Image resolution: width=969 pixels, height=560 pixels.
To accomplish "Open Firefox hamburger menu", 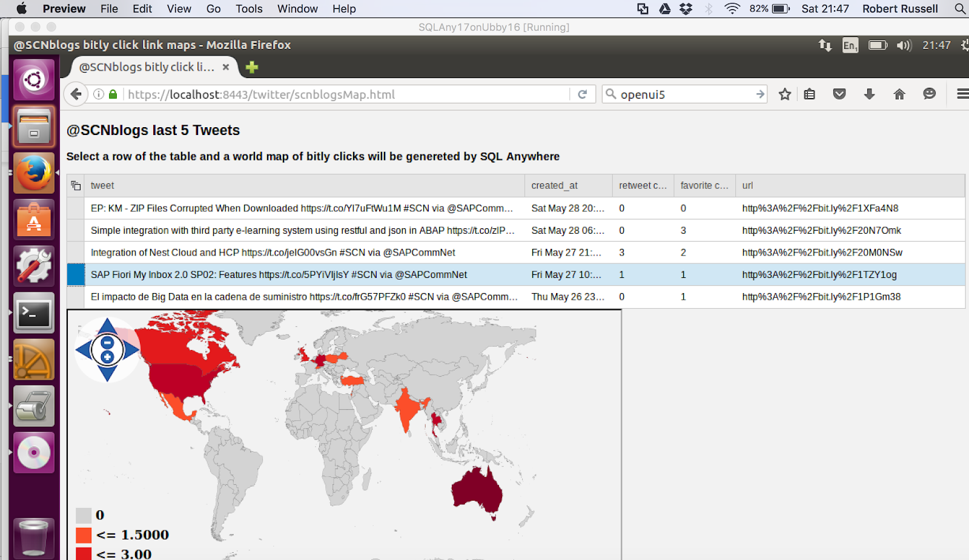I will tap(962, 94).
